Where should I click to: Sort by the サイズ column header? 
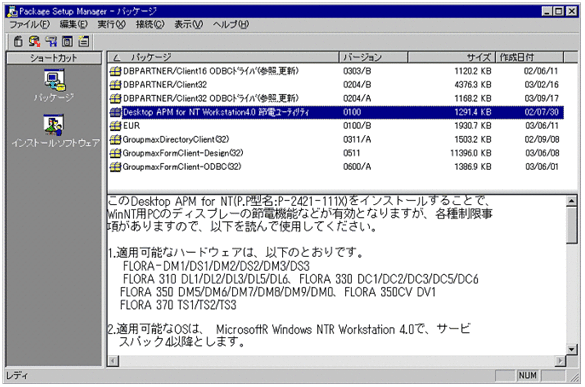coord(451,57)
